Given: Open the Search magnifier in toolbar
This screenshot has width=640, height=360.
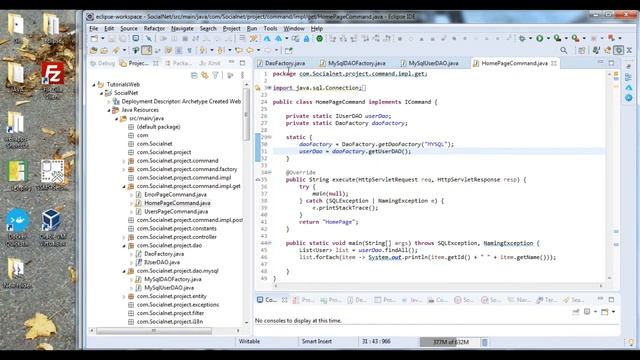Looking at the screenshot, I should [564, 51].
